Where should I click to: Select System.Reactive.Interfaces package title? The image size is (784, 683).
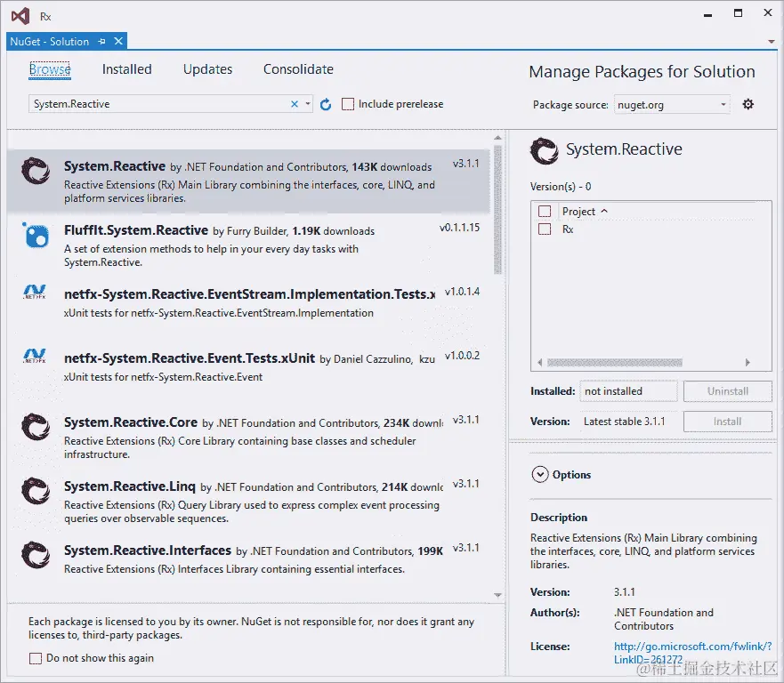point(148,550)
